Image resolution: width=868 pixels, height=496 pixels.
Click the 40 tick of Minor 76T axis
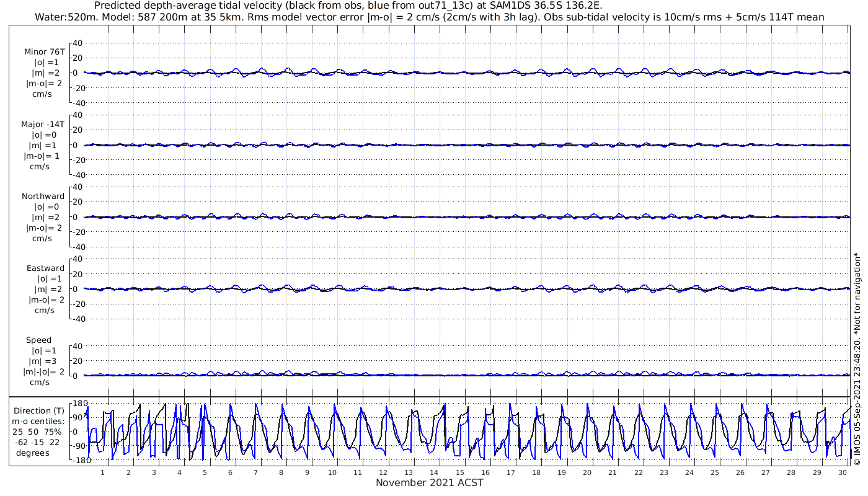[77, 43]
